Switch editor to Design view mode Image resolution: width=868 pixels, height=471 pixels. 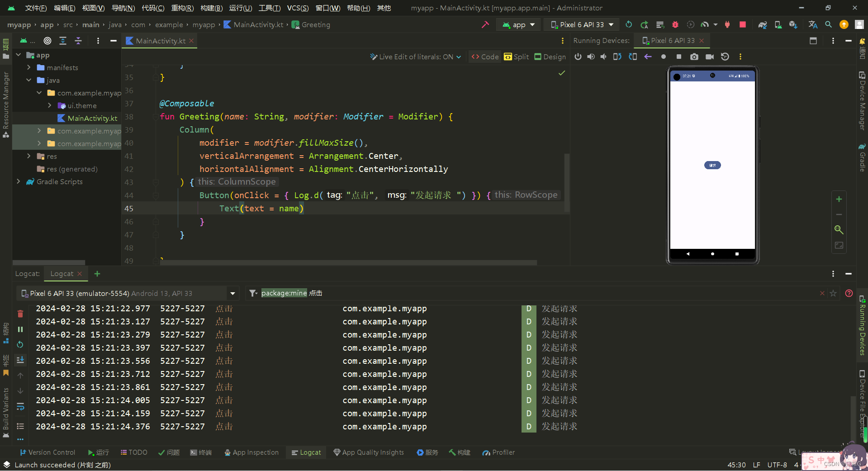point(550,57)
